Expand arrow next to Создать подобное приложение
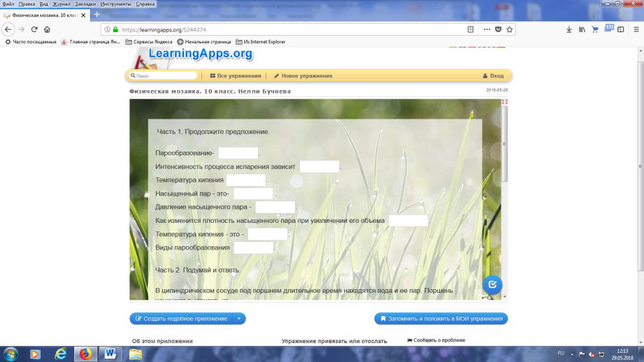This screenshot has height=362, width=644. coord(239,319)
